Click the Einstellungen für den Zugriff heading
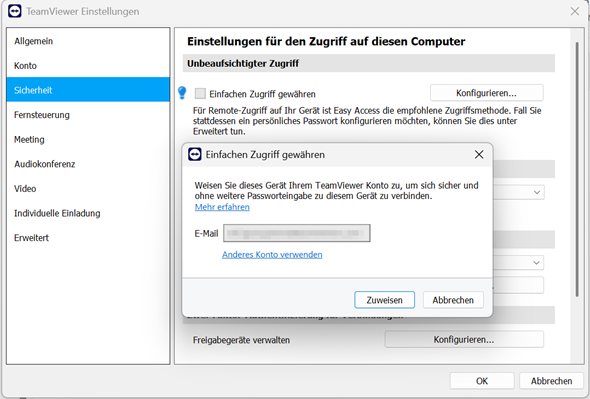This screenshot has width=590, height=399. [326, 41]
